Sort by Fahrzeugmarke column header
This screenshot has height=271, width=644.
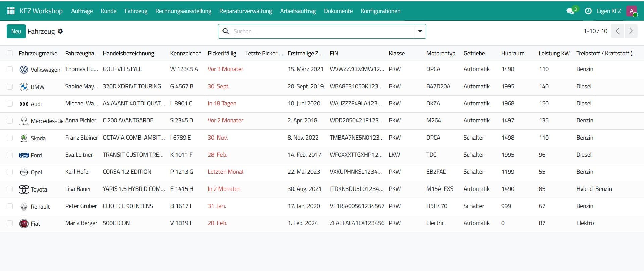pos(38,53)
